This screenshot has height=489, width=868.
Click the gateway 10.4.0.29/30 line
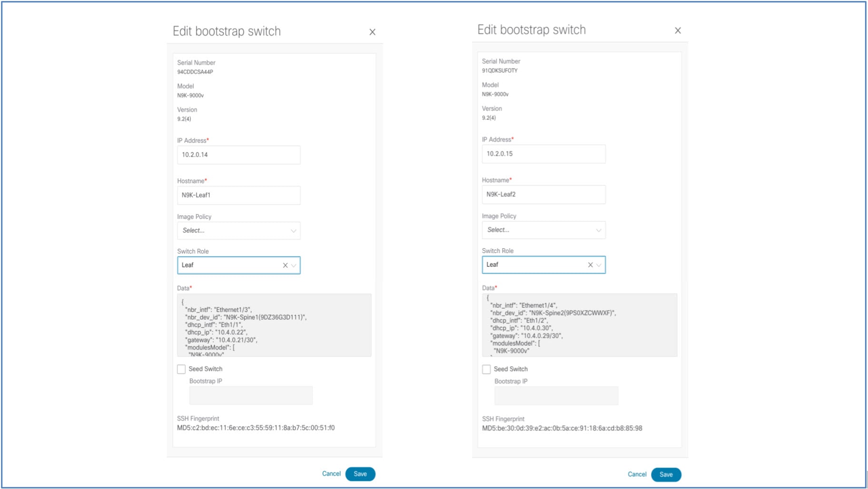point(526,336)
